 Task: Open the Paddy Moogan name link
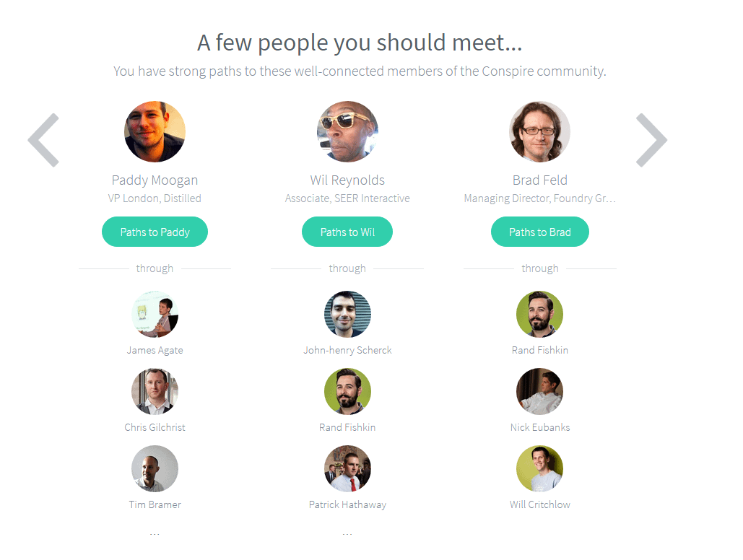coord(155,180)
